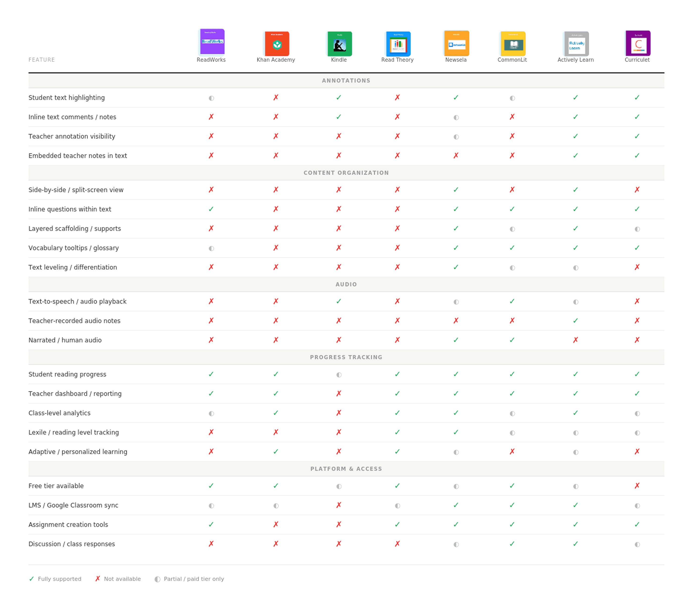Click the Actively Learn app icon

[576, 44]
